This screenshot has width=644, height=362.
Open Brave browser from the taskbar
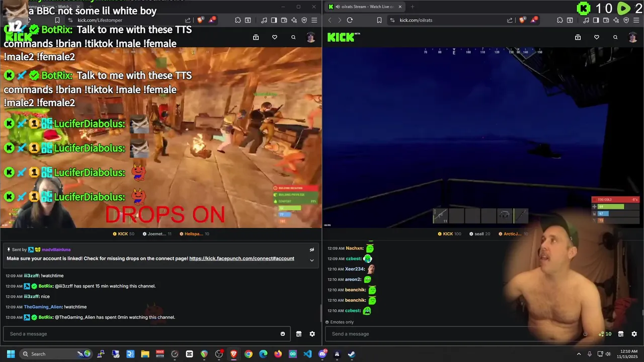click(x=233, y=354)
